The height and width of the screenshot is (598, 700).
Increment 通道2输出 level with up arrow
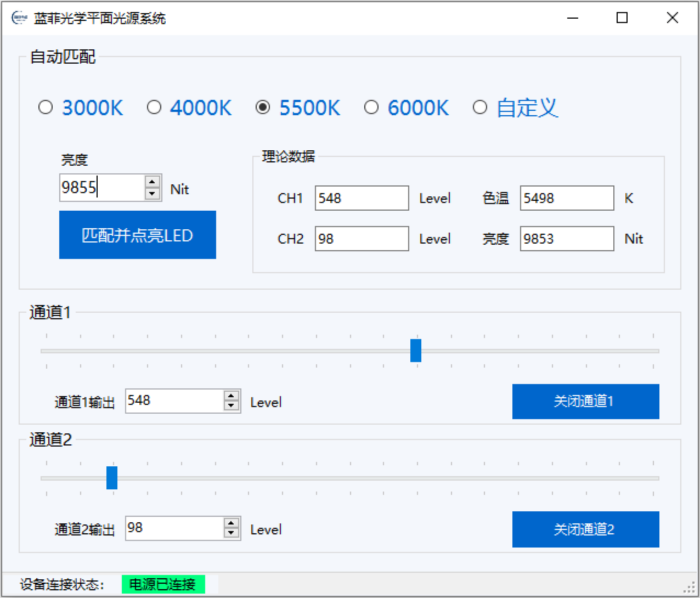pos(232,523)
